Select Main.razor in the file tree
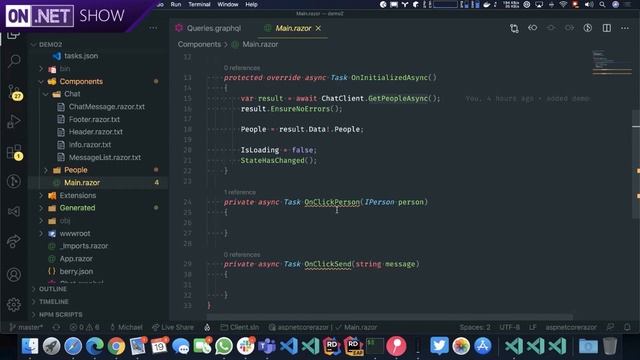This screenshot has width=640, height=360. 82,182
